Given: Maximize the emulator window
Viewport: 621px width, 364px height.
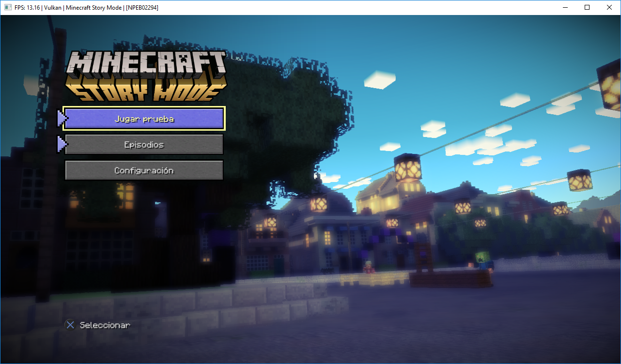Looking at the screenshot, I should [x=587, y=7].
